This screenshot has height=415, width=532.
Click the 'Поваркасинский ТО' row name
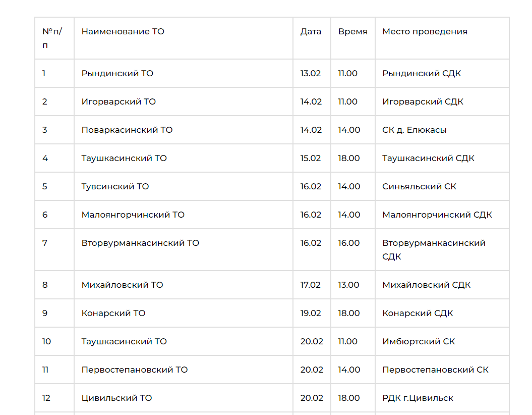coord(127,130)
